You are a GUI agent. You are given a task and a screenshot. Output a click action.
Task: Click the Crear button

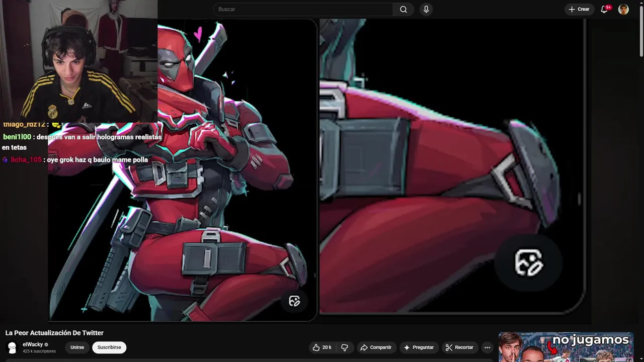click(x=579, y=9)
